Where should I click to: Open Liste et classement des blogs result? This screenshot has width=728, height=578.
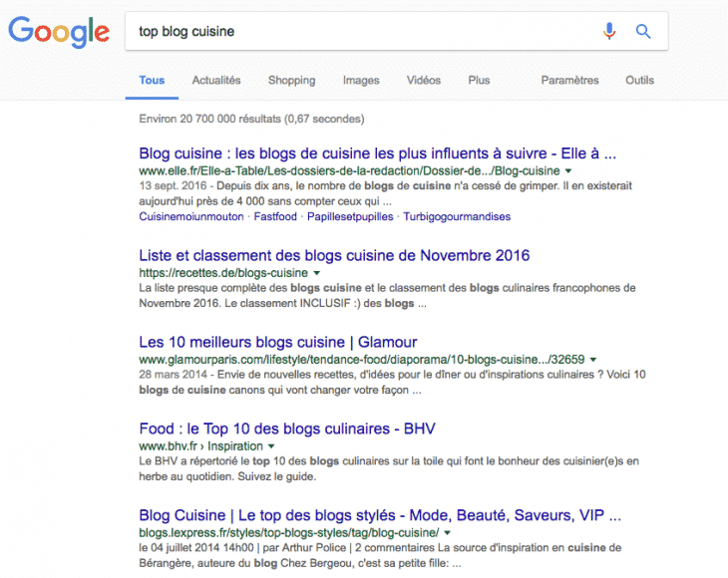(x=334, y=256)
